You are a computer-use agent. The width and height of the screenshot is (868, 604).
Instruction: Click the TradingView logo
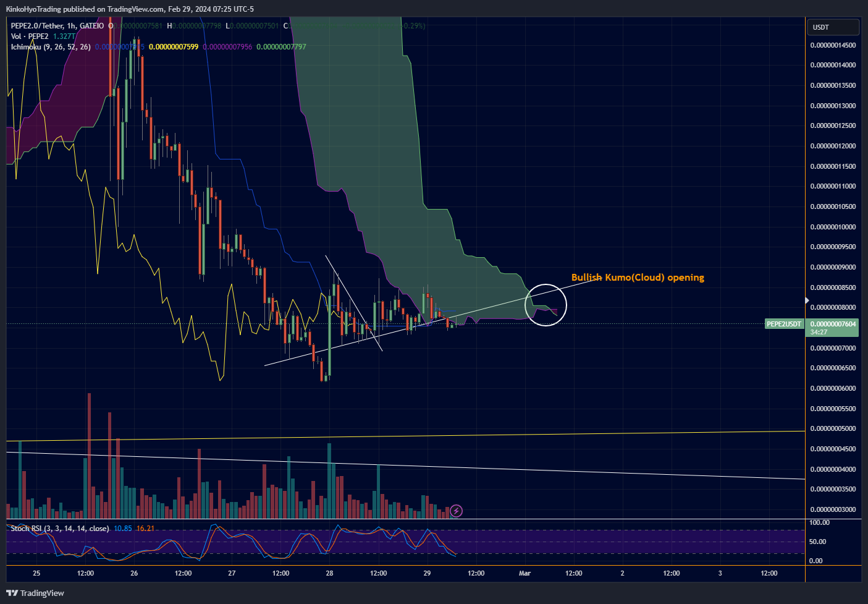click(x=35, y=593)
